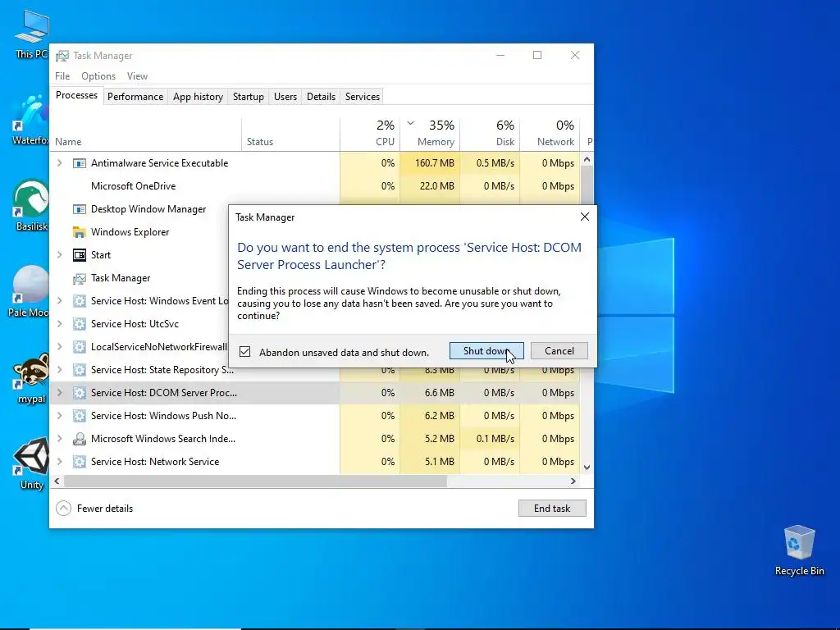Select the Microsoft OneDrive process row
840x630 pixels.
[315, 186]
